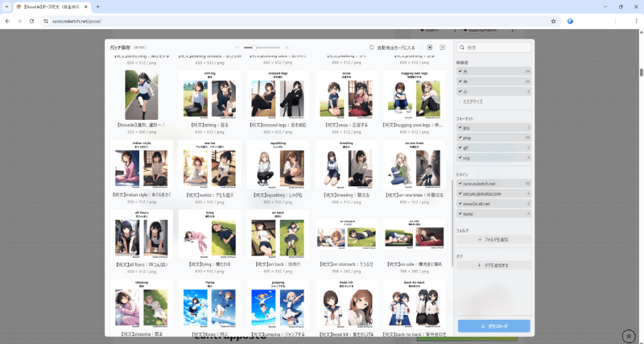This screenshot has width=644, height=344.
Task: Toggle the png format checkbox
Action: (460, 138)
